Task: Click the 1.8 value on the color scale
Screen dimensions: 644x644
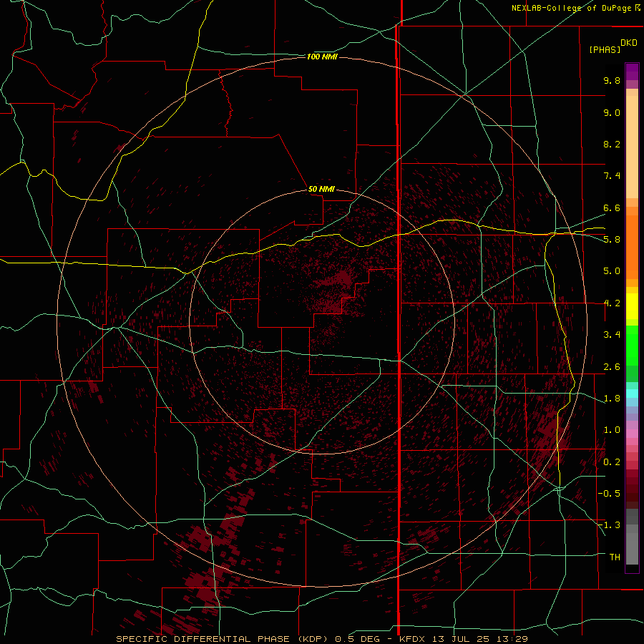Action: [x=612, y=399]
